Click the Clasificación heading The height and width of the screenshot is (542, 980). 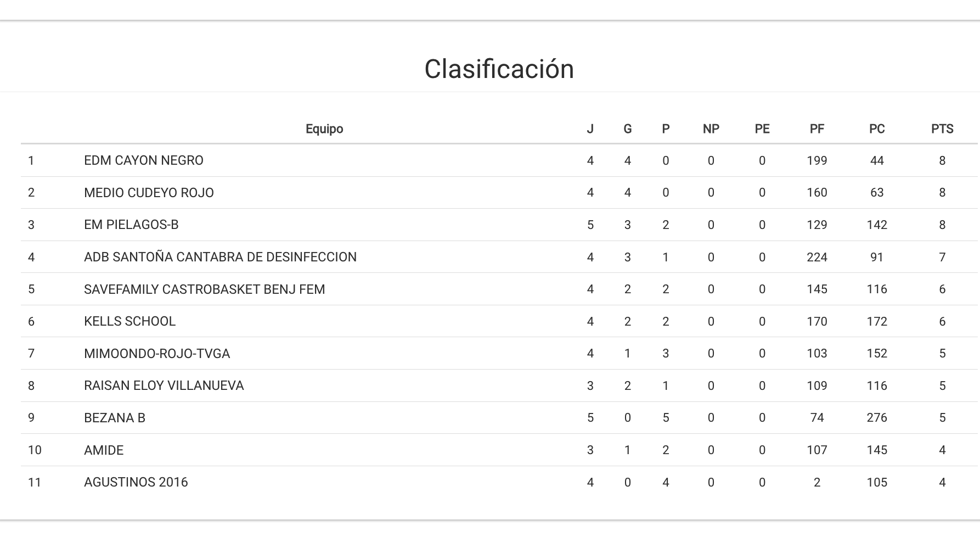tap(499, 69)
